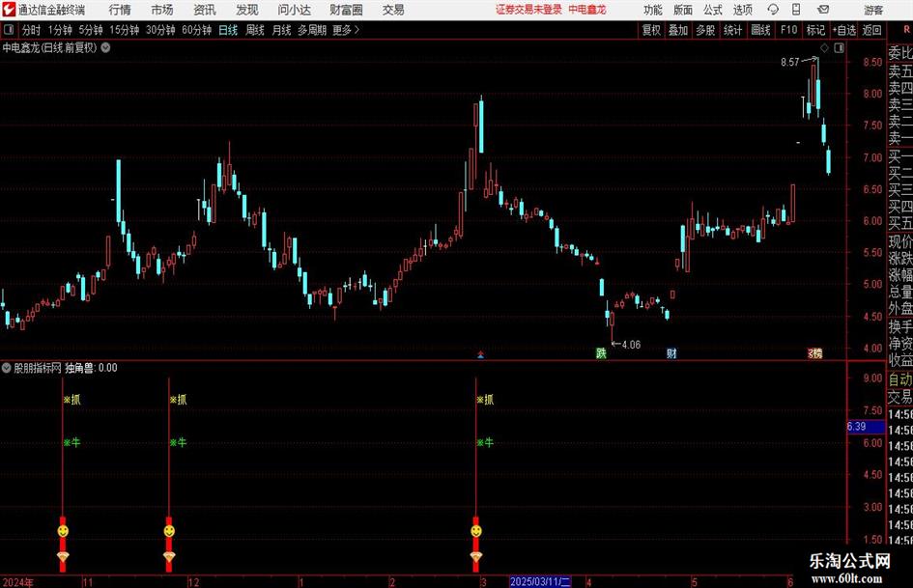Viewport: 913px width, 588px height.
Task: Open the 版面 menu
Action: pyautogui.click(x=682, y=10)
